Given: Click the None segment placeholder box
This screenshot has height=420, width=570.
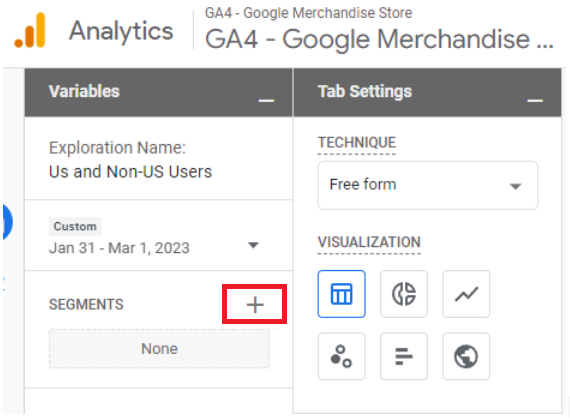Looking at the screenshot, I should 159,349.
